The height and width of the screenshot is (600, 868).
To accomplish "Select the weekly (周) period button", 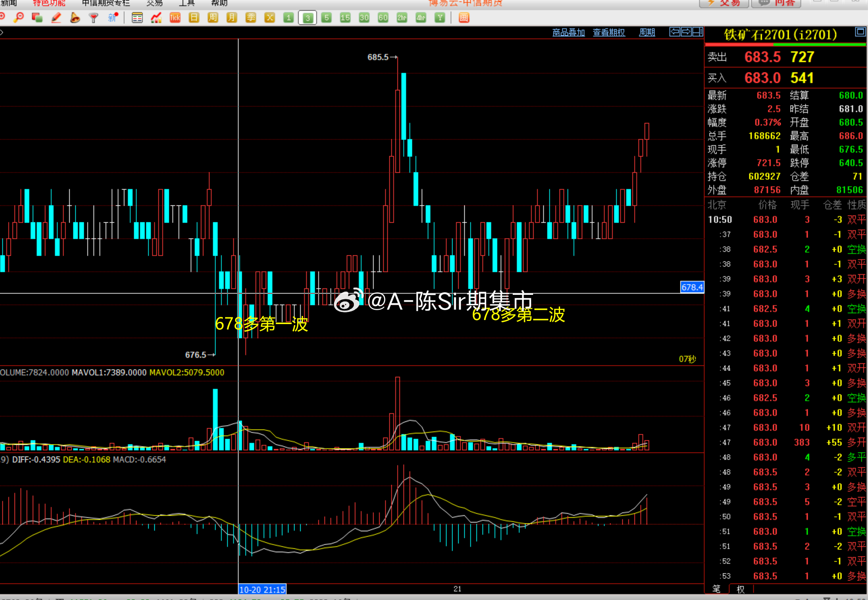I will click(x=213, y=18).
